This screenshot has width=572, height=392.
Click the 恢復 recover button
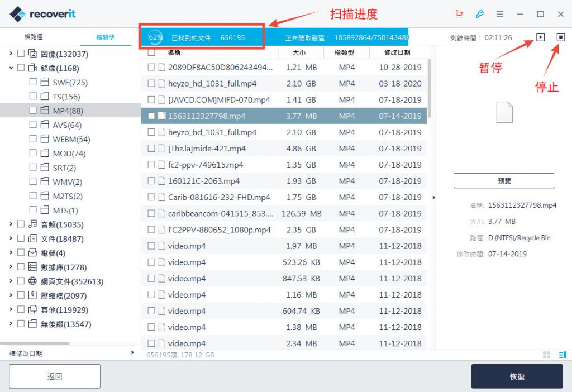coord(517,376)
